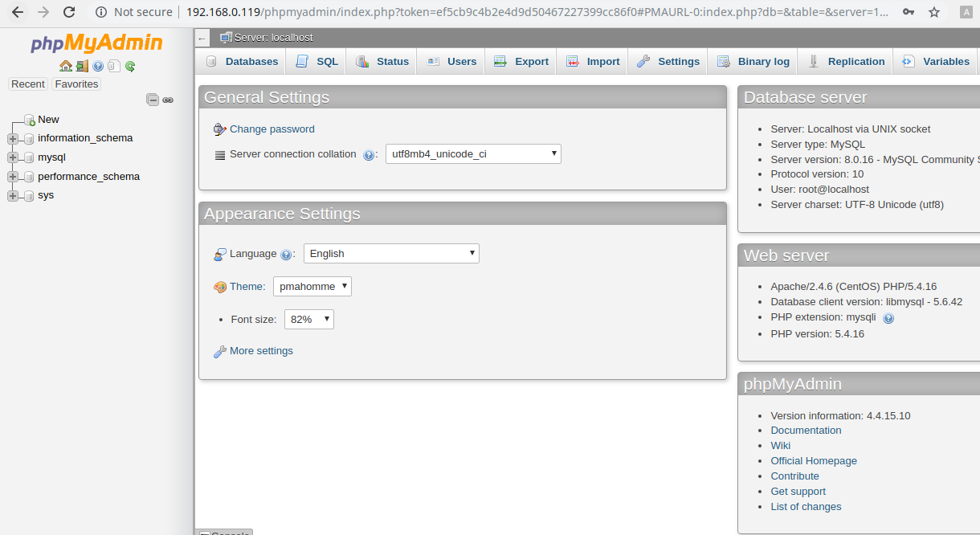Click the Collapse all minus icon
Viewport: 980px width, 535px height.
153,100
